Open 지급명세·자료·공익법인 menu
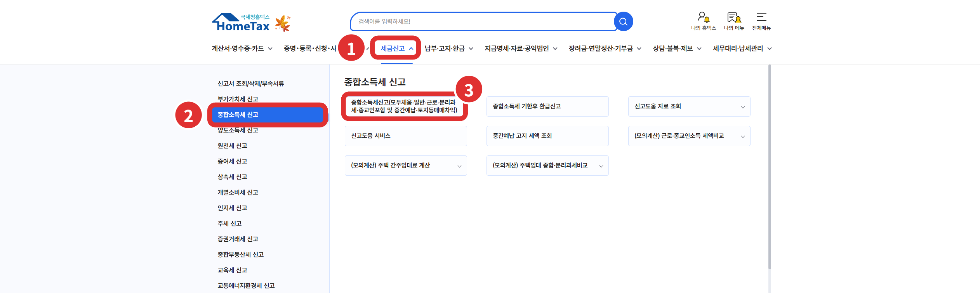Screen dimensions: 980x293 [516, 49]
